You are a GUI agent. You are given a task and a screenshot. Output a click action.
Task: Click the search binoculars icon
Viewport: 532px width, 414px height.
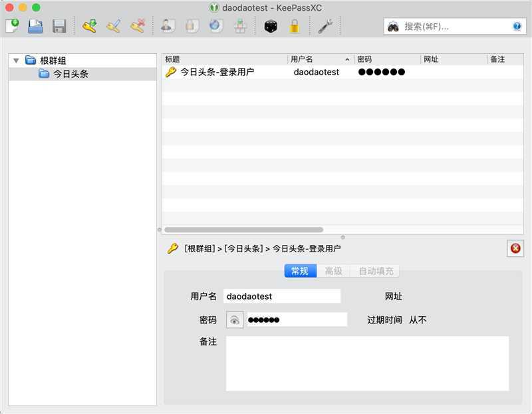[393, 27]
